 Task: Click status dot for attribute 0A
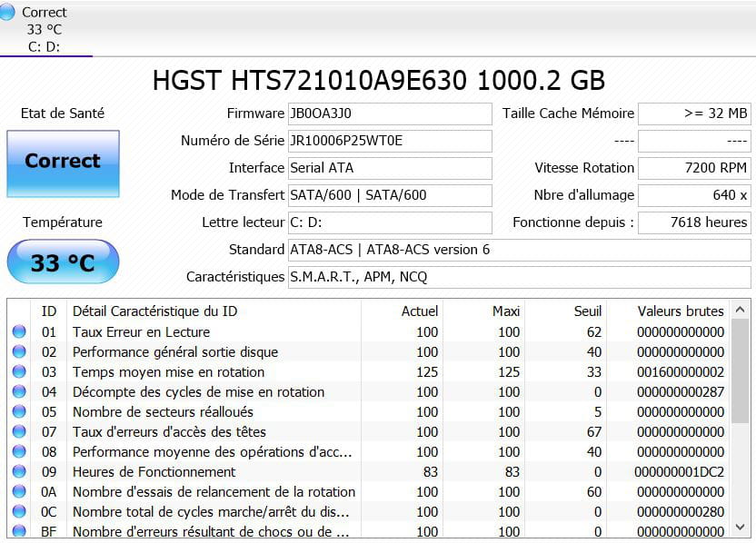pos(19,492)
